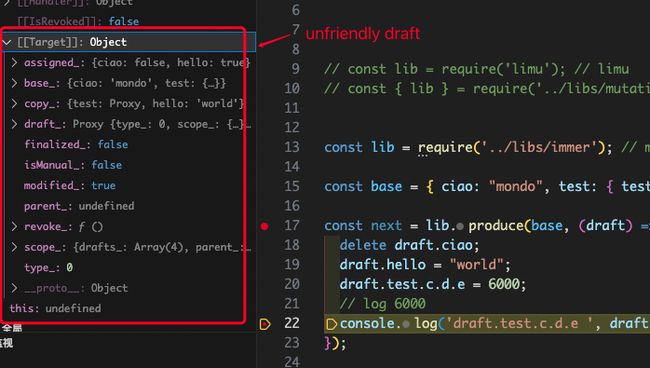650x368 pixels.
Task: Click line number 13 in gutter
Action: [x=292, y=147]
